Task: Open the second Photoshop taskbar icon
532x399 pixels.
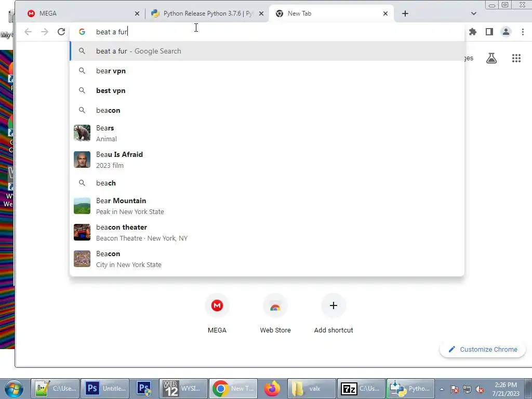Action: coord(144,389)
